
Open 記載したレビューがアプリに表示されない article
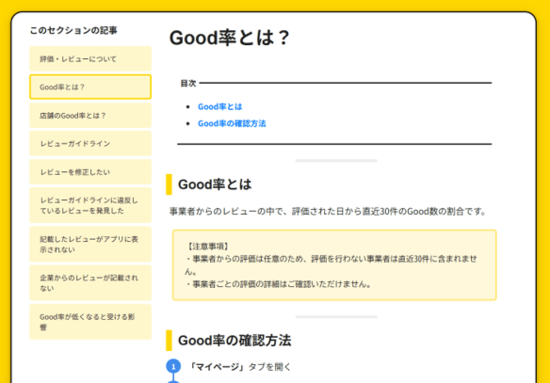(90, 244)
